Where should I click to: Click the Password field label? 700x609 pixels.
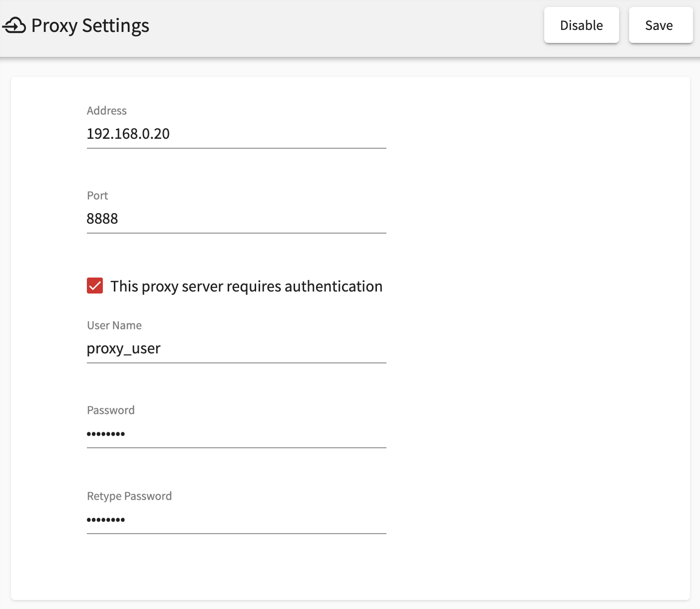tap(111, 410)
